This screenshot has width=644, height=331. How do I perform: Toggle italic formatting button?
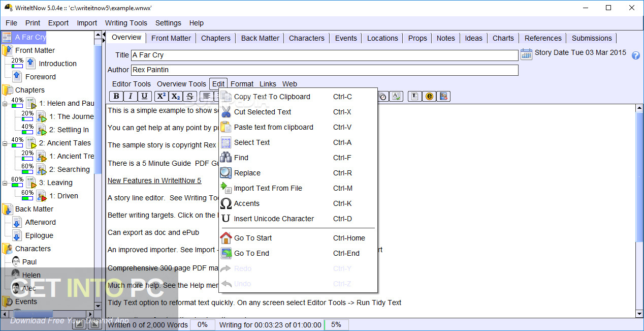131,96
